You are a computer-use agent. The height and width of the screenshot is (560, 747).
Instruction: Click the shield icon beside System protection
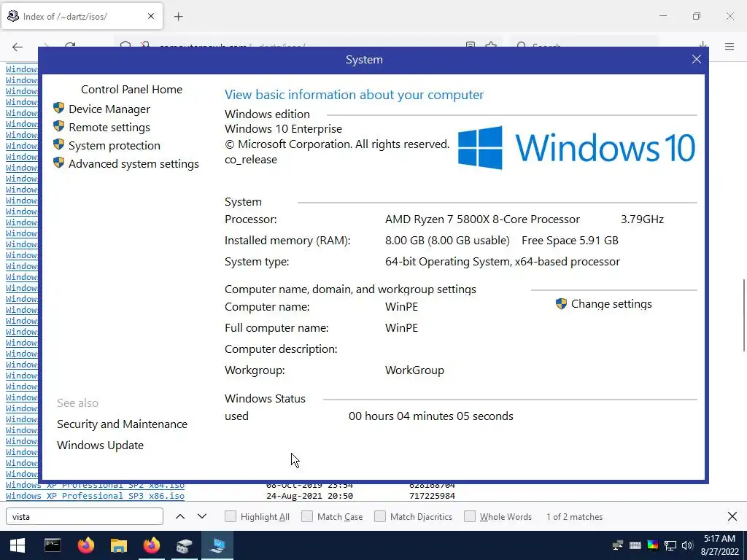[x=58, y=144]
